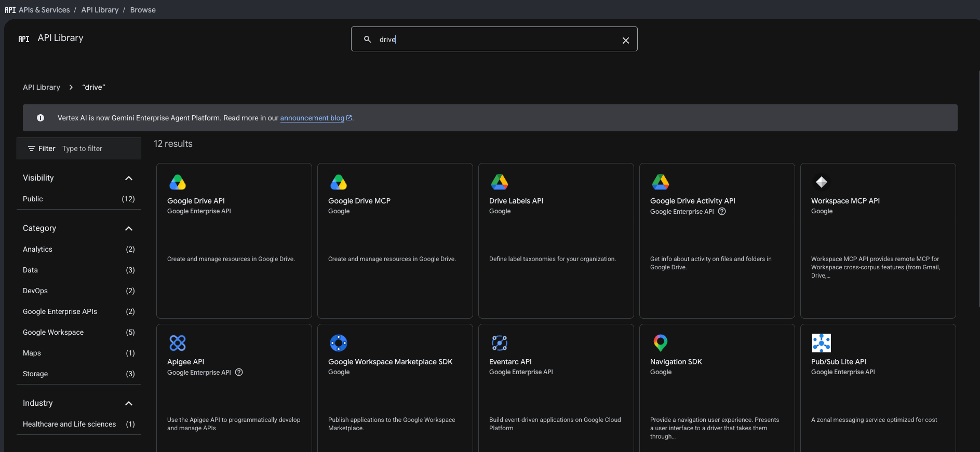The width and height of the screenshot is (980, 452).
Task: Click the Drive Labels API icon
Action: tap(500, 182)
